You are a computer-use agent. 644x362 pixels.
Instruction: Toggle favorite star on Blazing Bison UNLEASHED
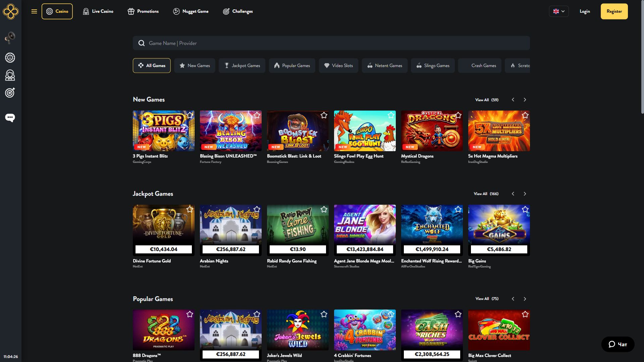(257, 115)
